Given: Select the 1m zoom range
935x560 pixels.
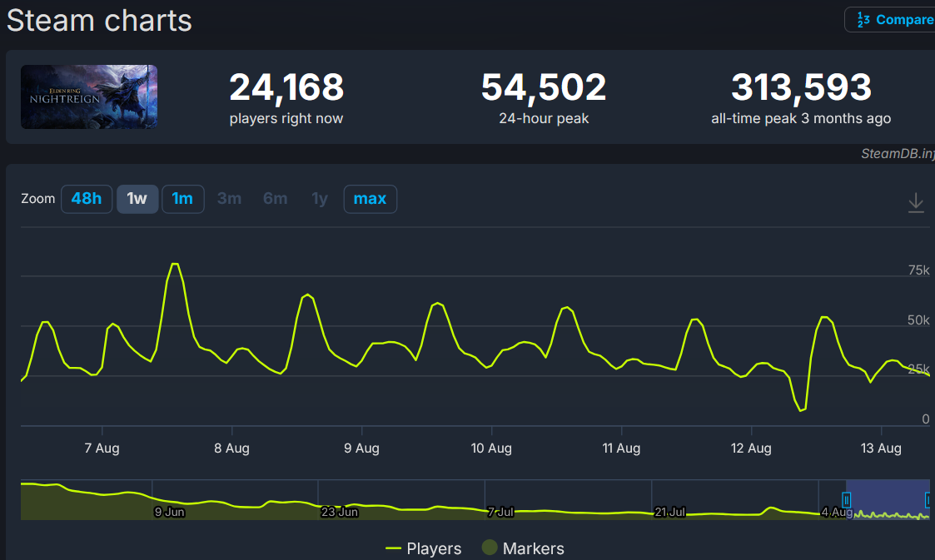Looking at the screenshot, I should (x=182, y=198).
